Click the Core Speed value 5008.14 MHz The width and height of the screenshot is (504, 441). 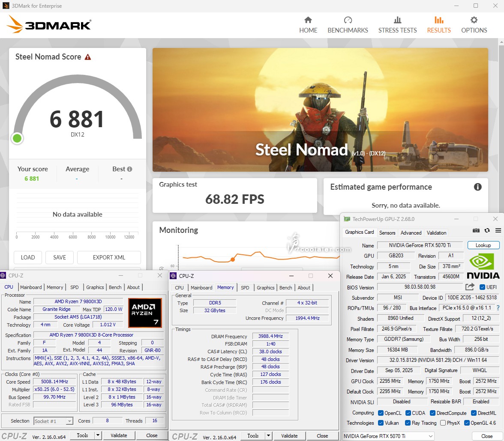[x=55, y=381]
